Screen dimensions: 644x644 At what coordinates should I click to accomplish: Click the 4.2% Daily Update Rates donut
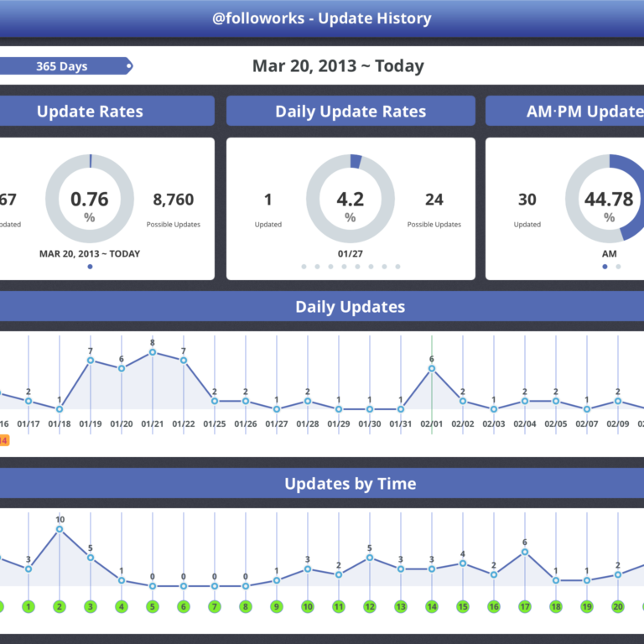click(x=350, y=199)
